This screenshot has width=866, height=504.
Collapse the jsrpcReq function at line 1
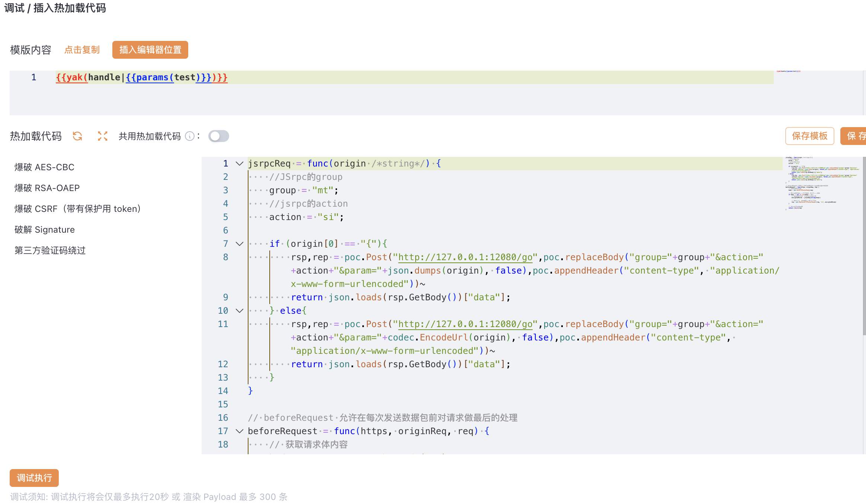tap(240, 164)
